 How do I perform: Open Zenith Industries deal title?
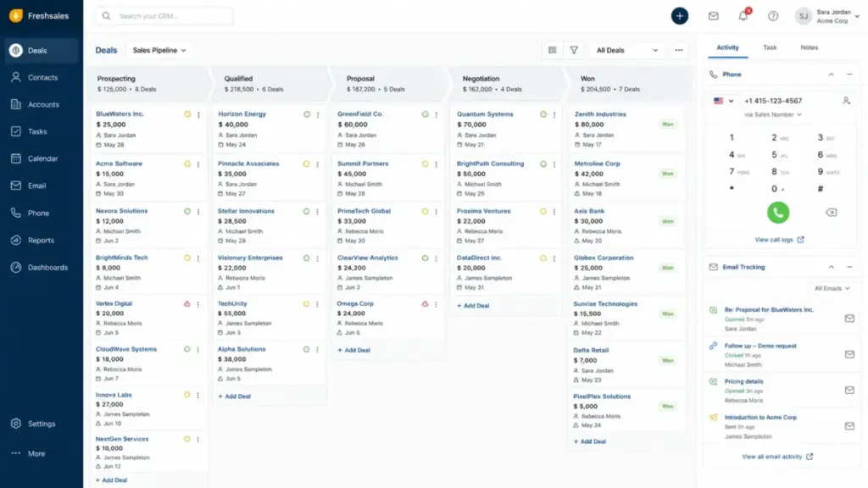[x=600, y=114]
